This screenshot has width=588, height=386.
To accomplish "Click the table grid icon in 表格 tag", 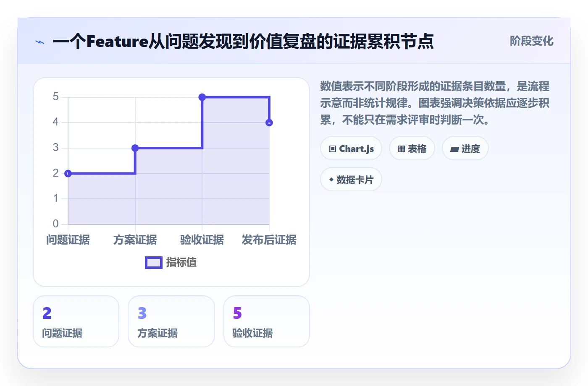I will 402,149.
